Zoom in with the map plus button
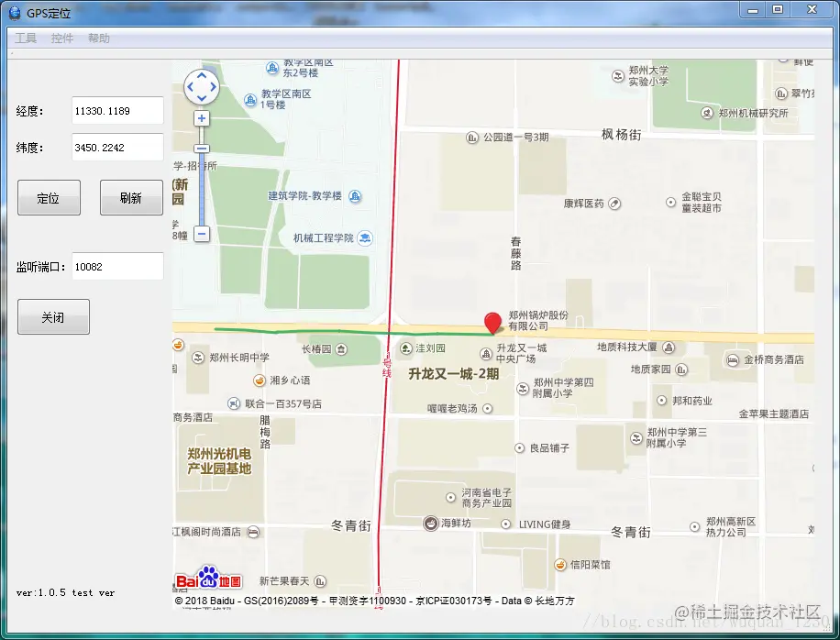Screen dimensions: 840x640 click(202, 118)
